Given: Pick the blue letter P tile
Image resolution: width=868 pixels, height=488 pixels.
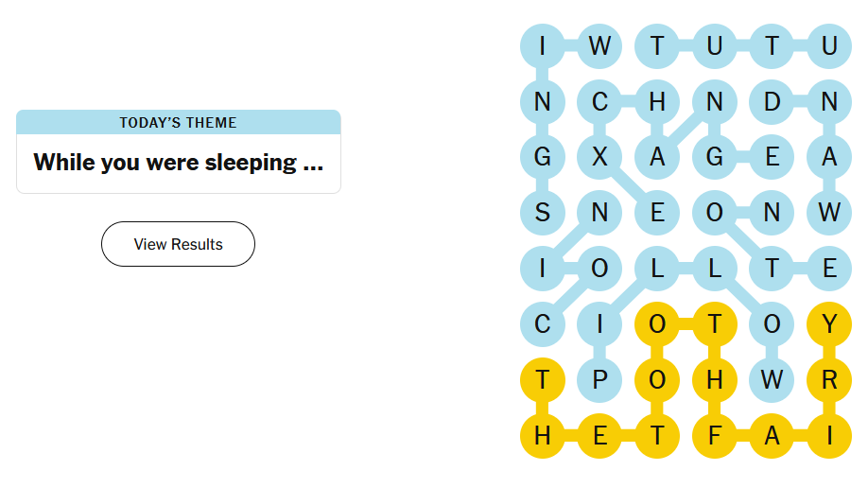Looking at the screenshot, I should point(599,380).
